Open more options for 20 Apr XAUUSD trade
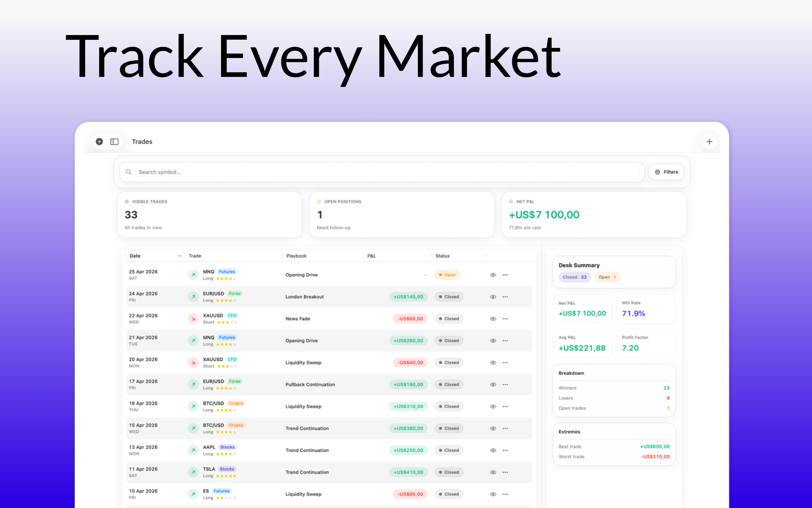 pyautogui.click(x=505, y=363)
